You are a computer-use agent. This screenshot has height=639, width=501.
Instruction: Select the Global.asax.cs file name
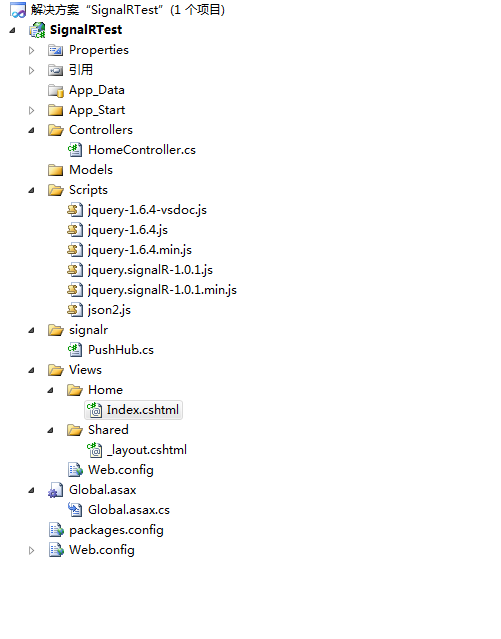click(129, 510)
